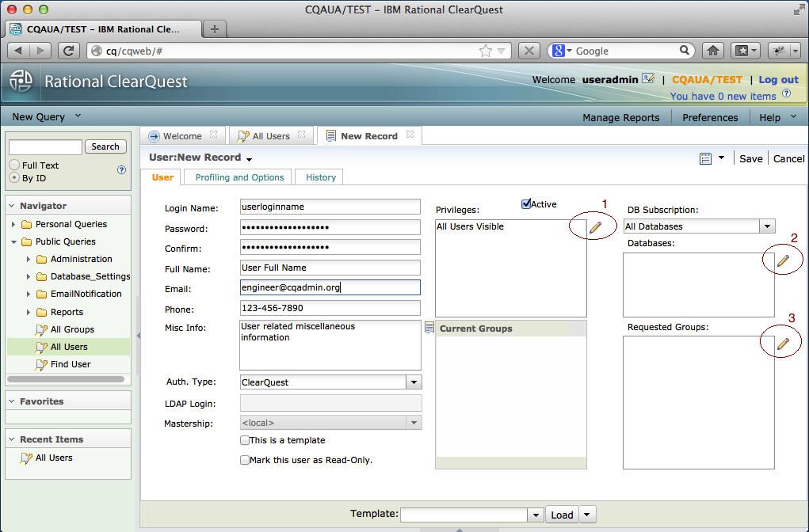Screen dimensions: 809x532
Task: Switch to the Welcome tab
Action: (182, 136)
